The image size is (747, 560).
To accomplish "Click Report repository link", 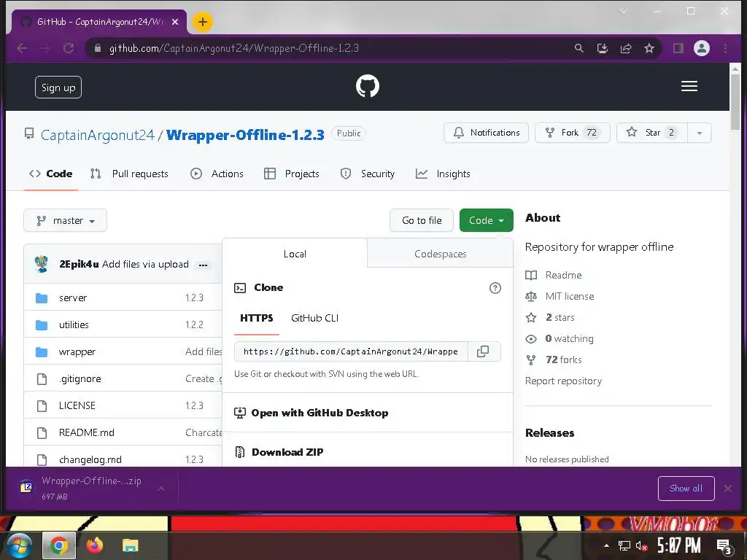I will (563, 381).
